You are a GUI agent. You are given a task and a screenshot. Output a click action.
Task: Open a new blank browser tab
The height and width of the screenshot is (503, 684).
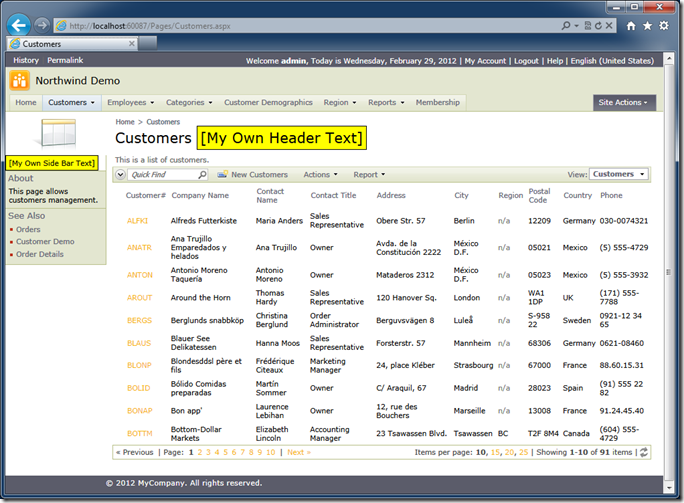click(148, 44)
